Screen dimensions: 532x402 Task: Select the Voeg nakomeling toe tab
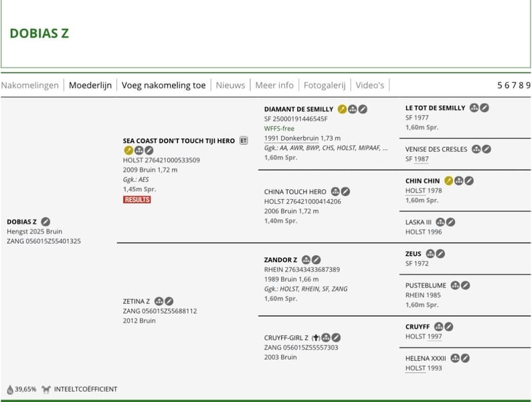pyautogui.click(x=163, y=85)
